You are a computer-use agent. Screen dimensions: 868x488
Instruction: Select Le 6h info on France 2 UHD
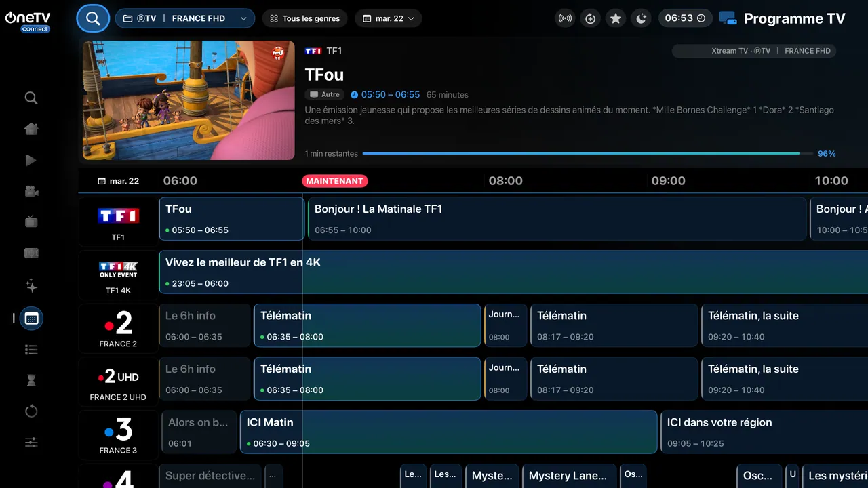pos(205,379)
